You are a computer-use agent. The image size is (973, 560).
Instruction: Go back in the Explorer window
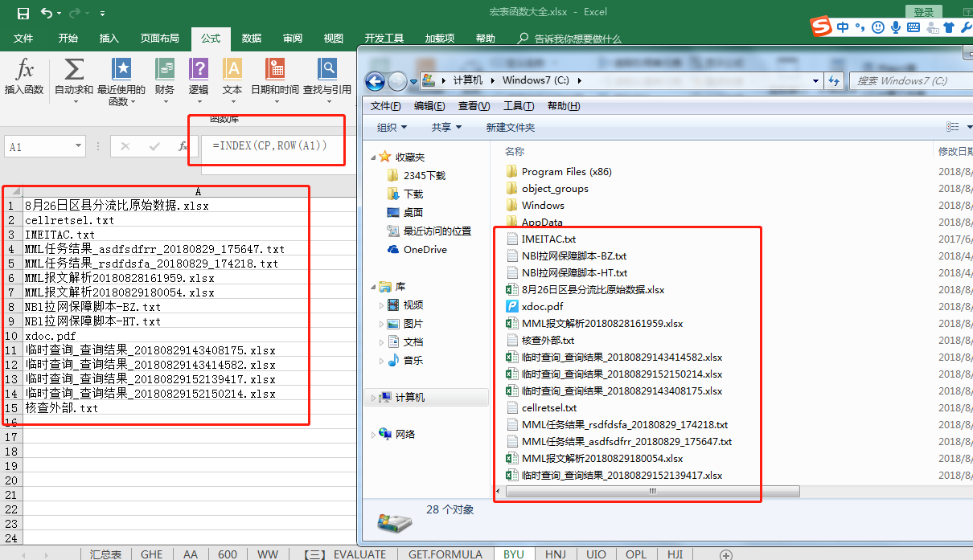click(x=376, y=81)
